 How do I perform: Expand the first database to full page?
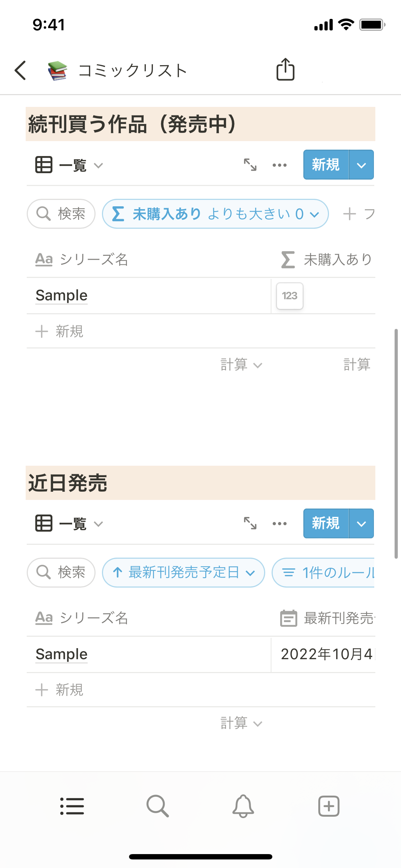(x=250, y=165)
